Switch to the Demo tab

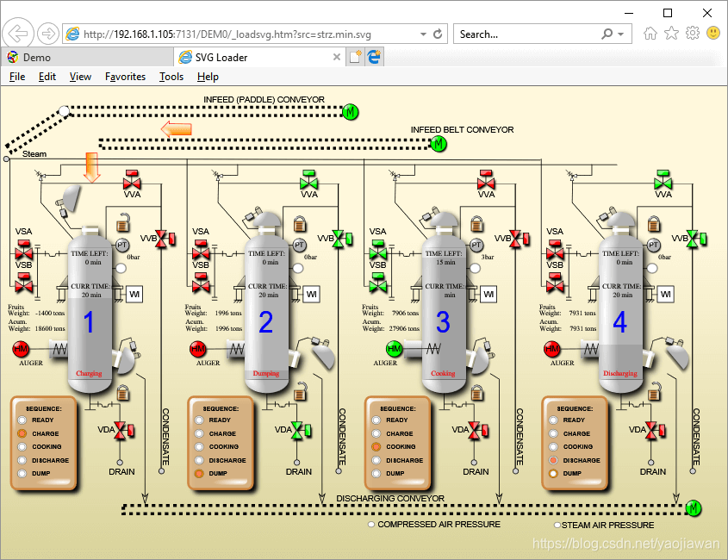pos(87,57)
